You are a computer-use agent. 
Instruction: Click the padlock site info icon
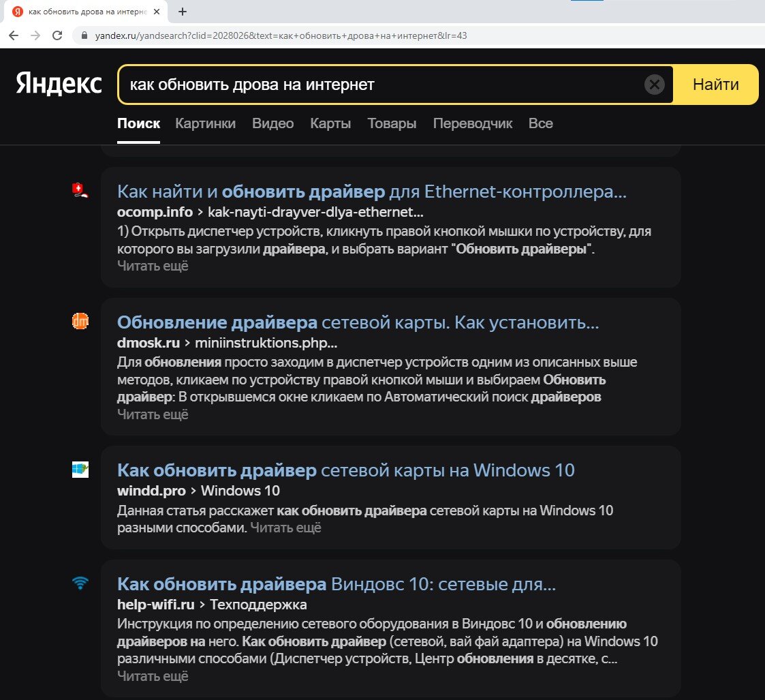click(x=84, y=35)
